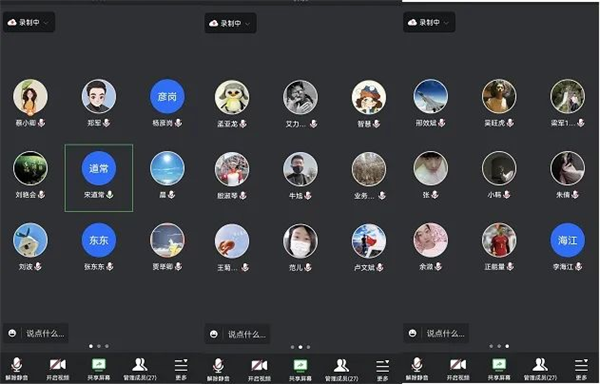Select the blue 海江 avatar

pyautogui.click(x=567, y=240)
